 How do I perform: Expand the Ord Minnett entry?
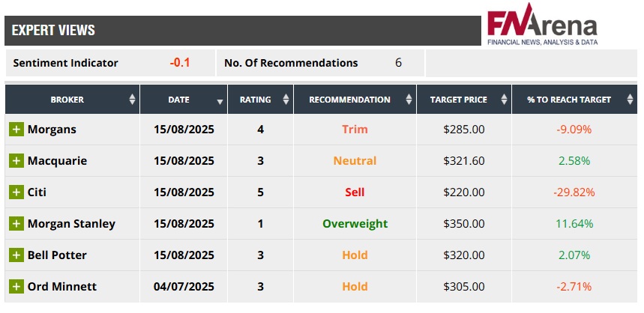click(x=16, y=287)
